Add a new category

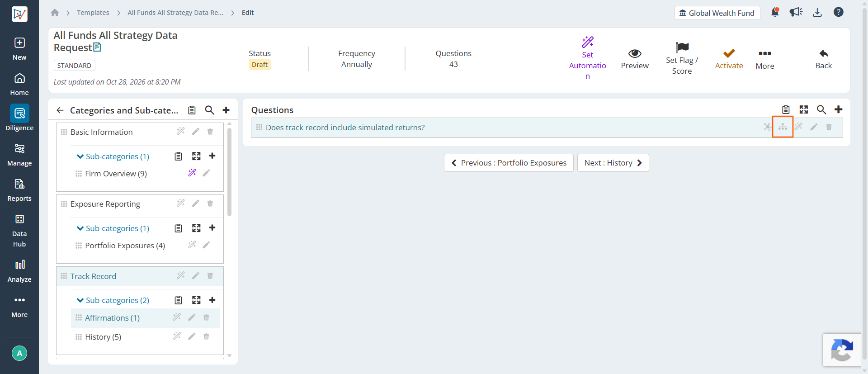226,110
